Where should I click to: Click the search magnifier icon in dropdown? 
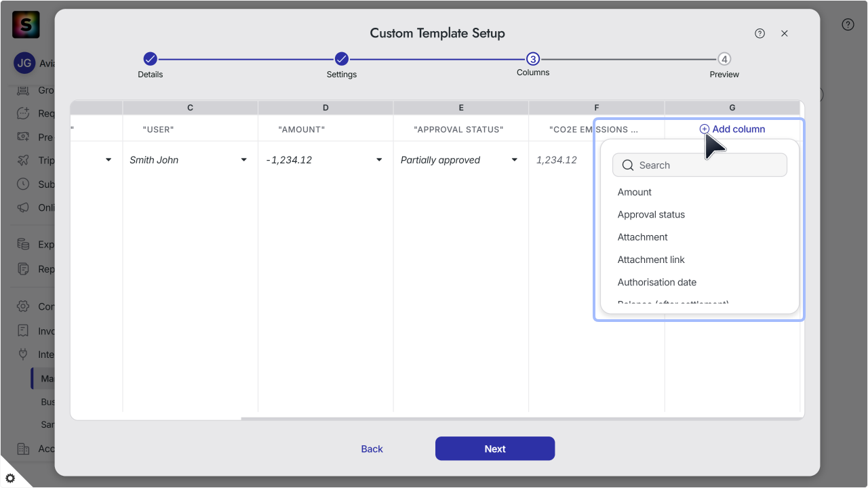pyautogui.click(x=628, y=165)
